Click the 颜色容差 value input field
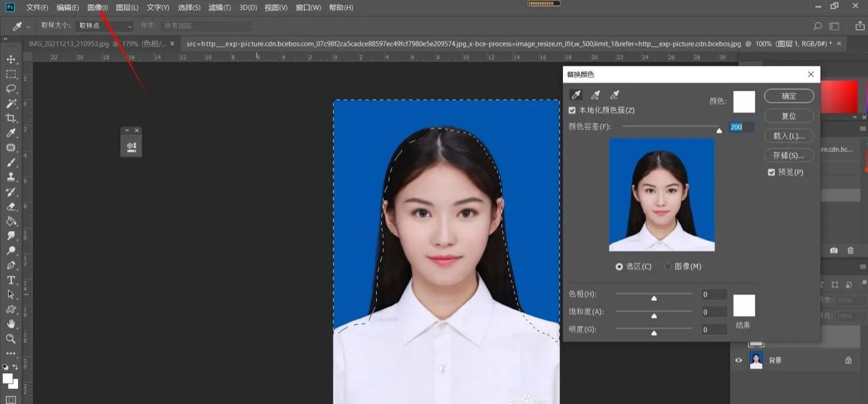The image size is (868, 404). 740,127
